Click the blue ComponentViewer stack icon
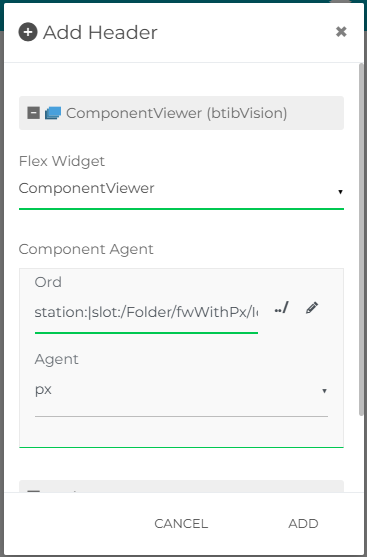367x557 pixels. point(53,113)
